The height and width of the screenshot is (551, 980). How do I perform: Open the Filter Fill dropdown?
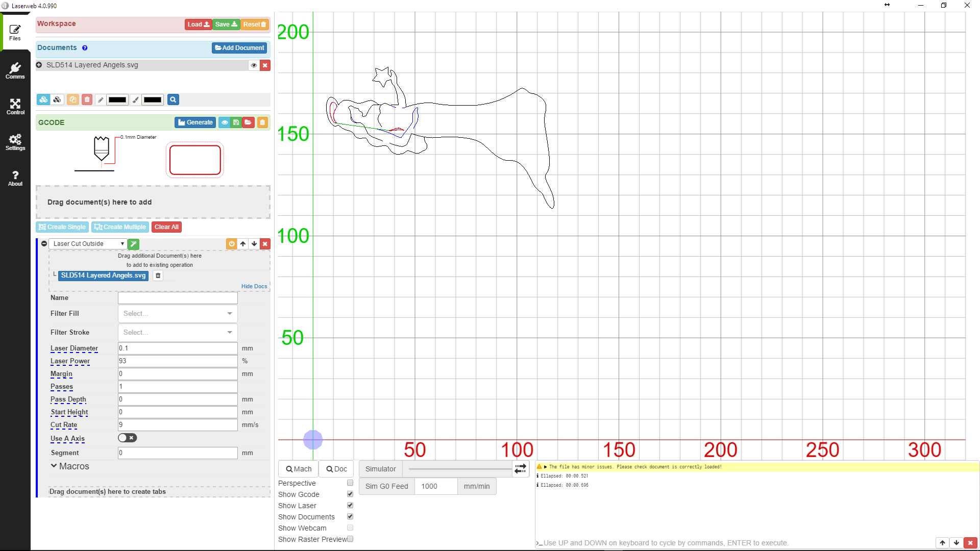pos(178,314)
